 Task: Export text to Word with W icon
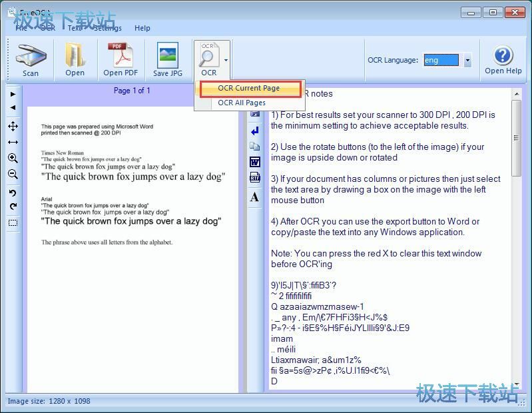255,162
